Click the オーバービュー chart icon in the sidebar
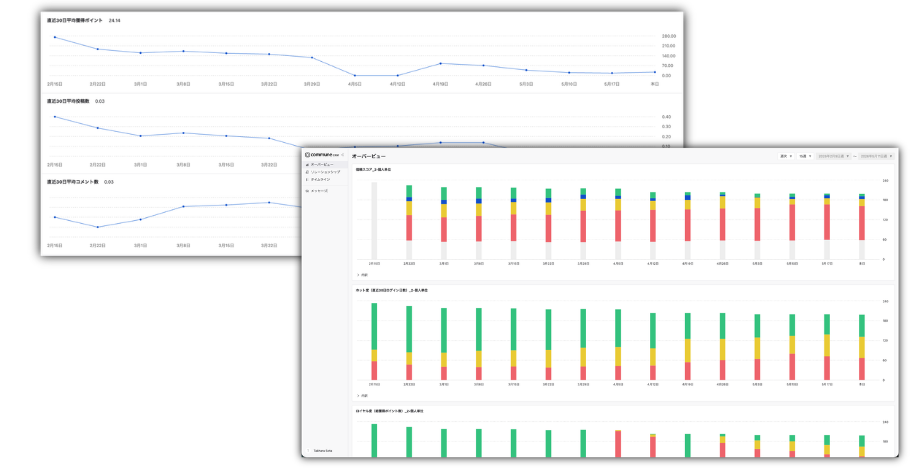 click(x=307, y=165)
